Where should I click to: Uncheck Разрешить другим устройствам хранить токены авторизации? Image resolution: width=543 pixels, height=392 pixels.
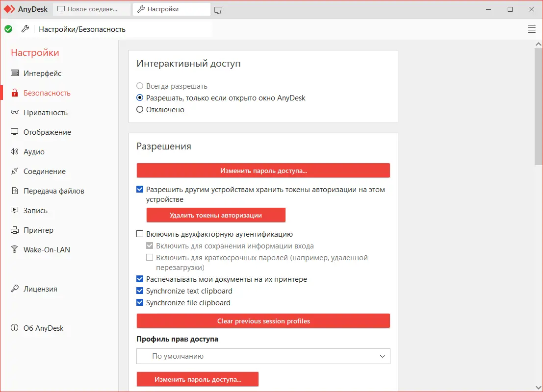click(140, 189)
